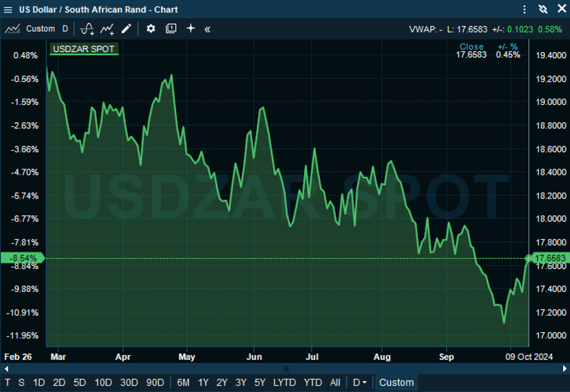This screenshot has height=392, width=570.
Task: Click the Jun month axis label
Action: tap(254, 357)
